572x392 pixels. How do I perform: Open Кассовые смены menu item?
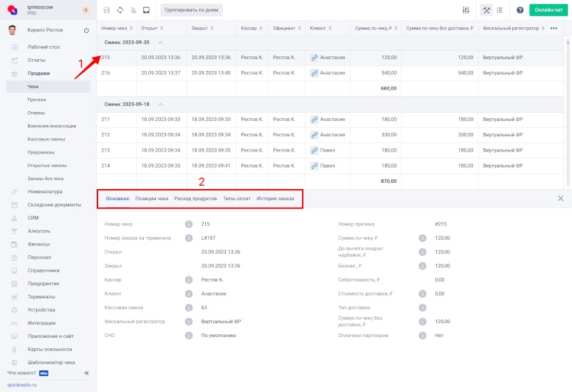46,139
